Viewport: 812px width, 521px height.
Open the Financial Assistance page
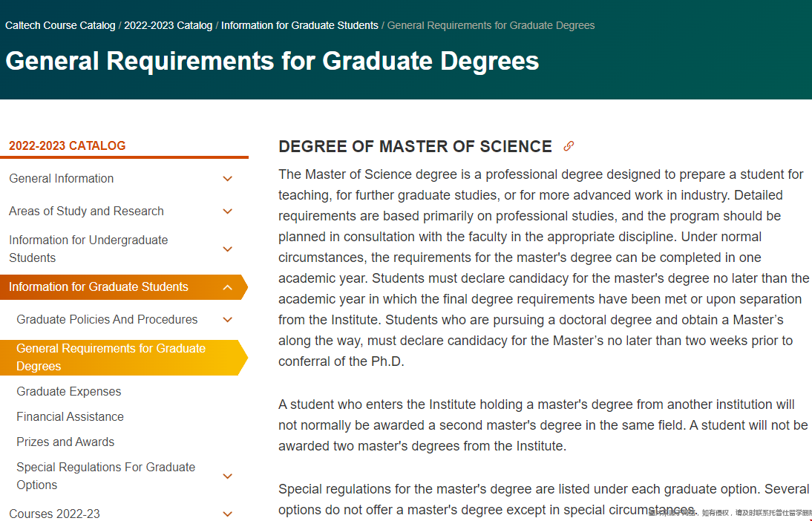tap(70, 417)
